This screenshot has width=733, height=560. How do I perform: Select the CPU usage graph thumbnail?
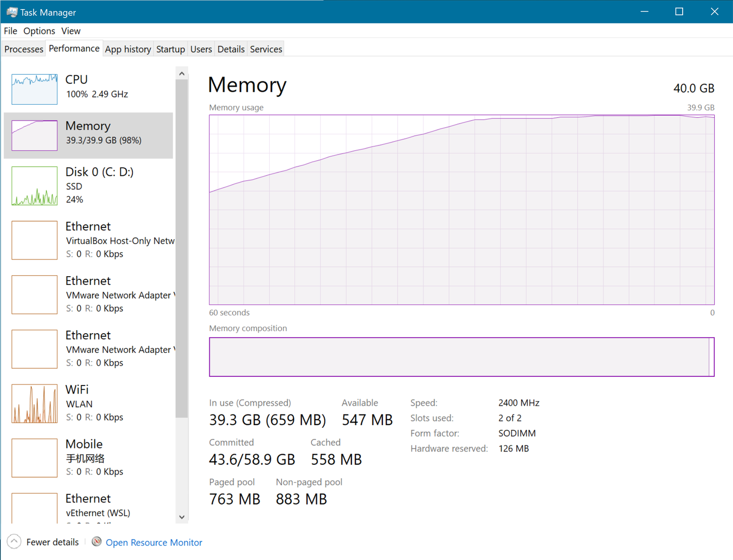pyautogui.click(x=35, y=89)
